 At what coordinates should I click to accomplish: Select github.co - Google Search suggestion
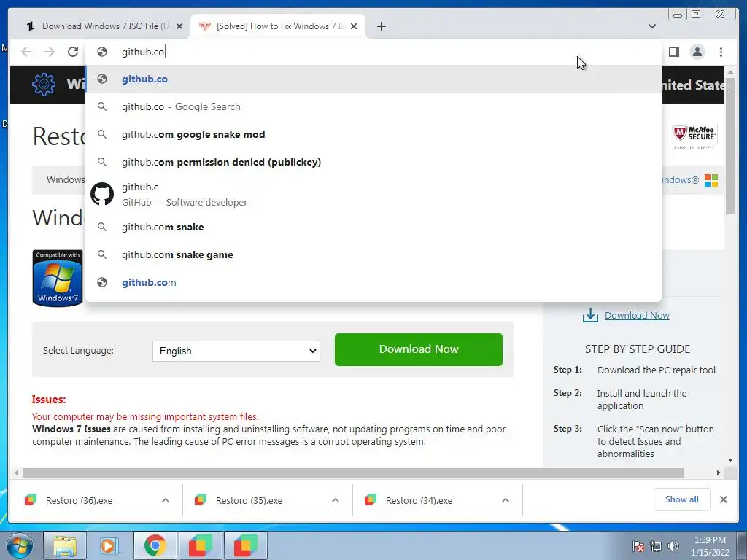click(373, 106)
